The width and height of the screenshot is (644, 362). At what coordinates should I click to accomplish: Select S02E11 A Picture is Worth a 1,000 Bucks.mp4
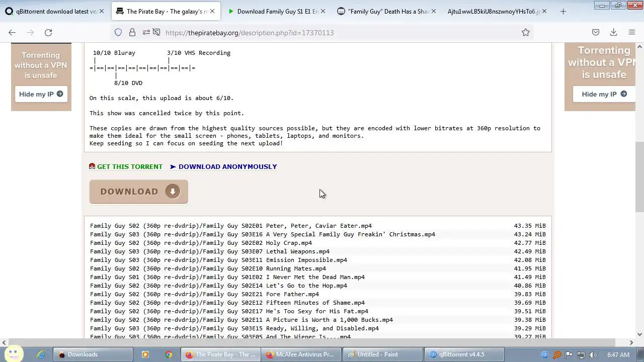pos(318,320)
